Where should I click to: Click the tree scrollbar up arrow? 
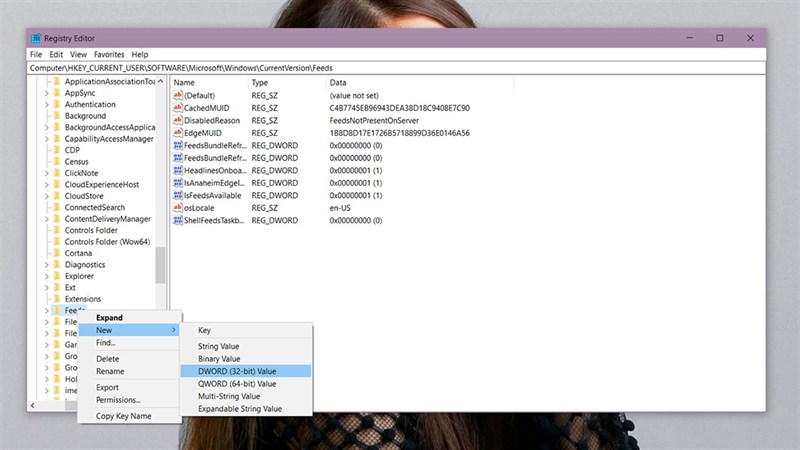(160, 81)
